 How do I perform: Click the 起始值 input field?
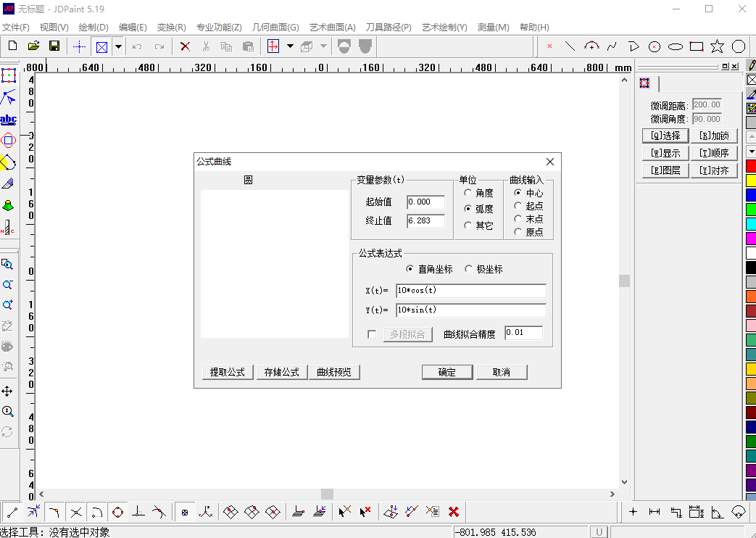point(425,202)
